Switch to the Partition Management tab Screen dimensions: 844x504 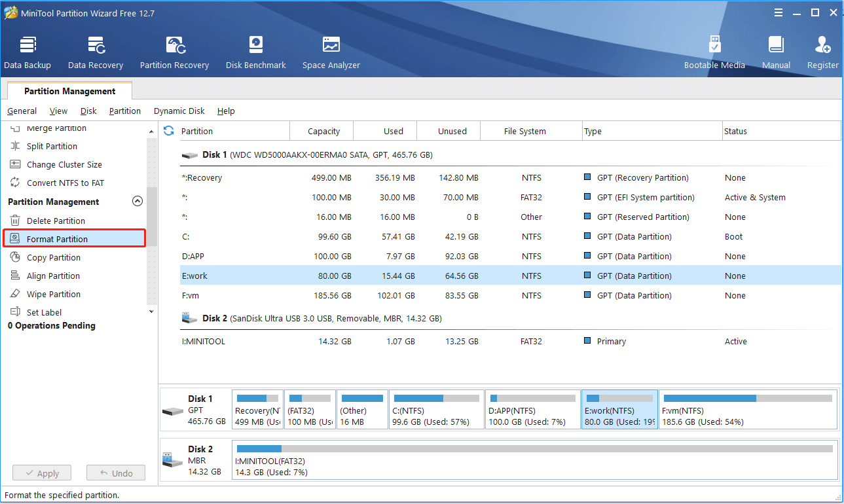pyautogui.click(x=70, y=91)
